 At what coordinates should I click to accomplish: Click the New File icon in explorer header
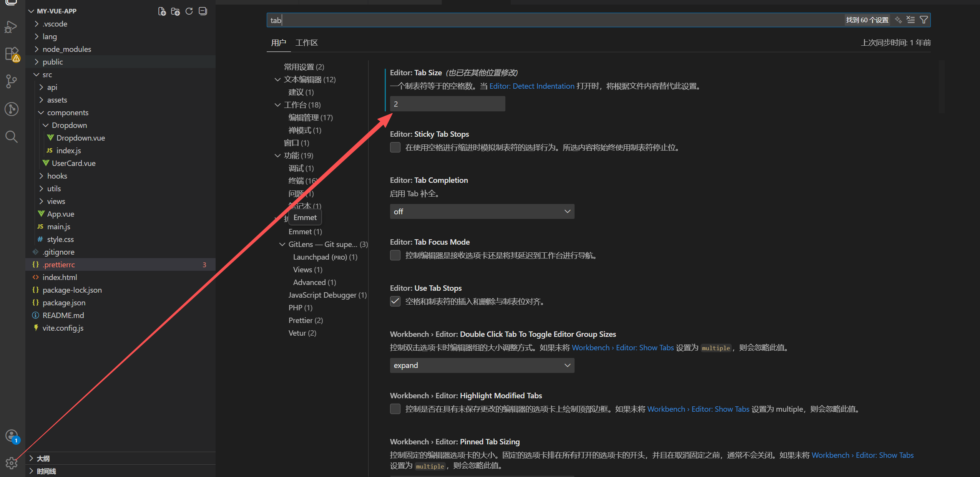(x=162, y=12)
